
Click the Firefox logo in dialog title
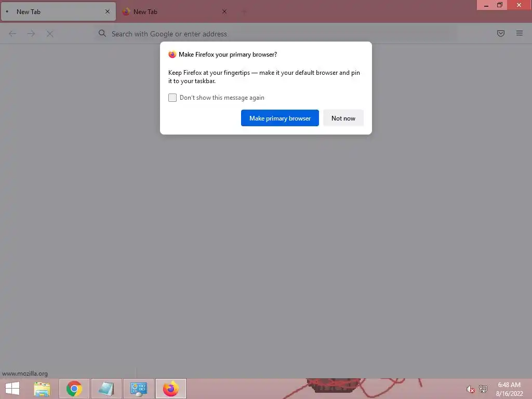172,54
